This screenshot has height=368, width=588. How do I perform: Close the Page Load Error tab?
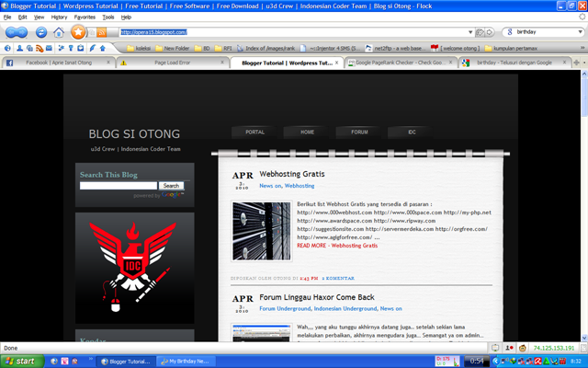[x=222, y=63]
